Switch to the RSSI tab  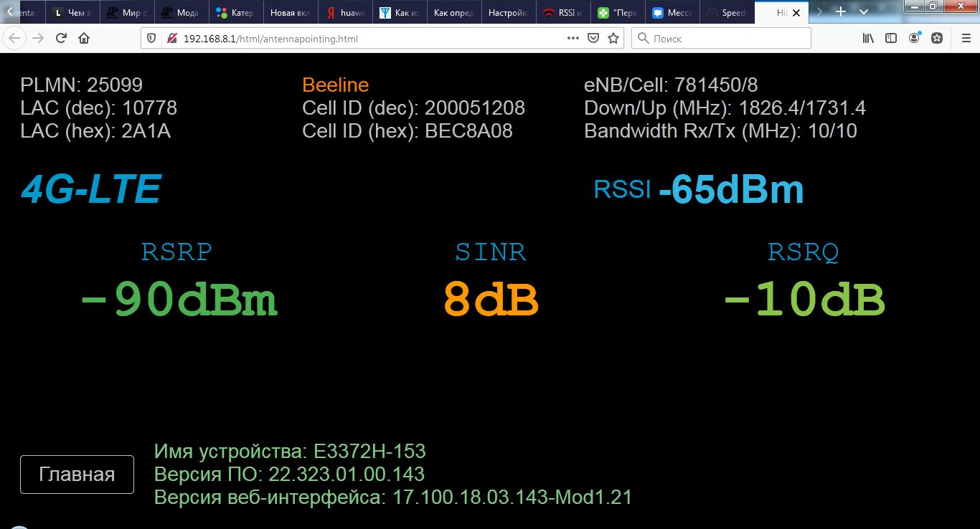[563, 13]
